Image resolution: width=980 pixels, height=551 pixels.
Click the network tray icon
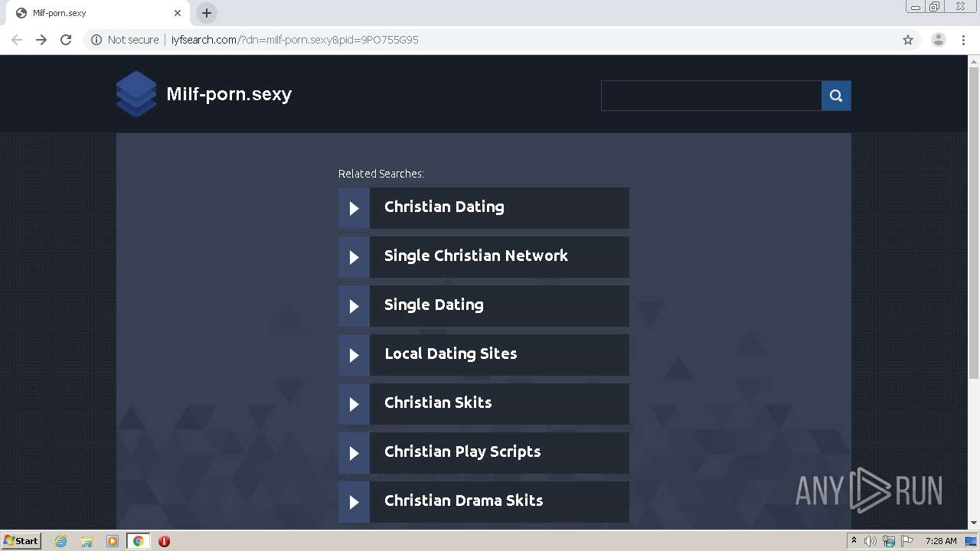coord(889,541)
